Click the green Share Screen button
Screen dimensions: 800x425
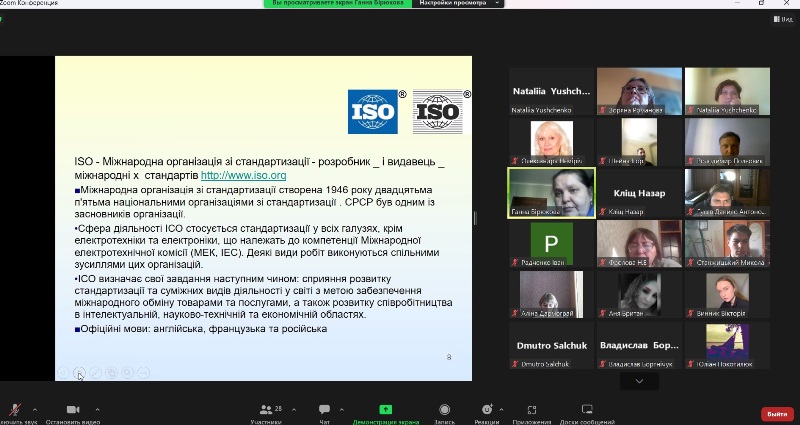tap(385, 409)
